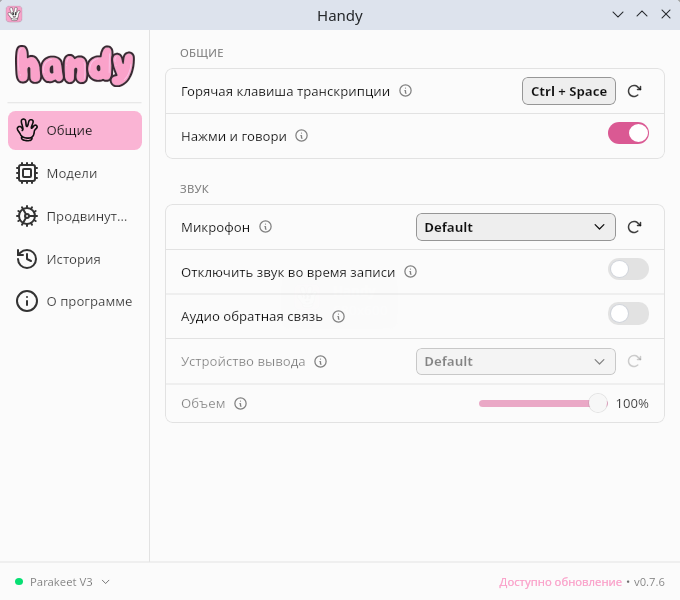This screenshot has width=680, height=600.
Task: Click the info circle icon beside О программе
Action: click(27, 301)
